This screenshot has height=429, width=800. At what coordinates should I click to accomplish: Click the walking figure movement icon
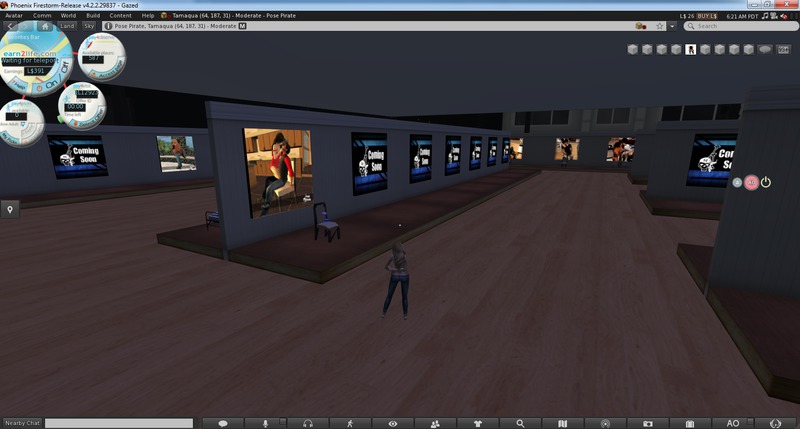coord(350,424)
